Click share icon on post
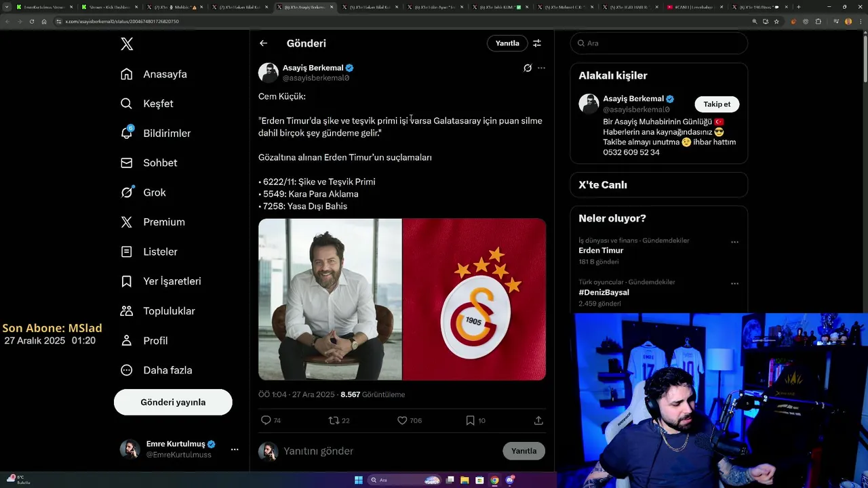The width and height of the screenshot is (868, 488). point(538,421)
